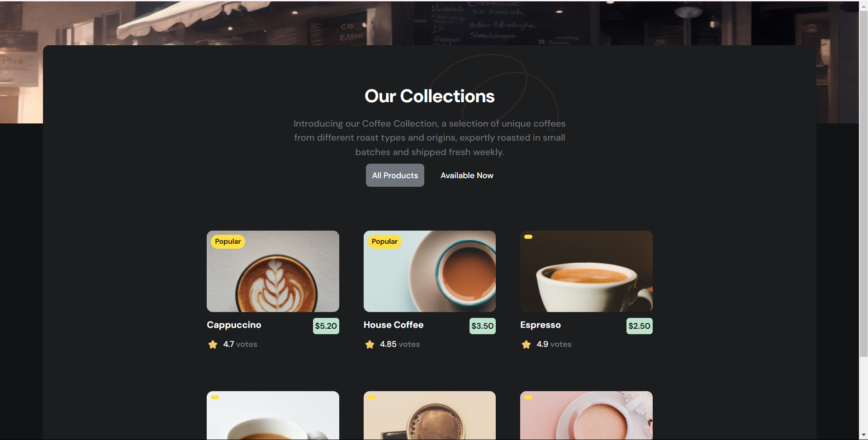Image resolution: width=868 pixels, height=440 pixels.
Task: Click the $3.50 price tag
Action: [x=483, y=326]
